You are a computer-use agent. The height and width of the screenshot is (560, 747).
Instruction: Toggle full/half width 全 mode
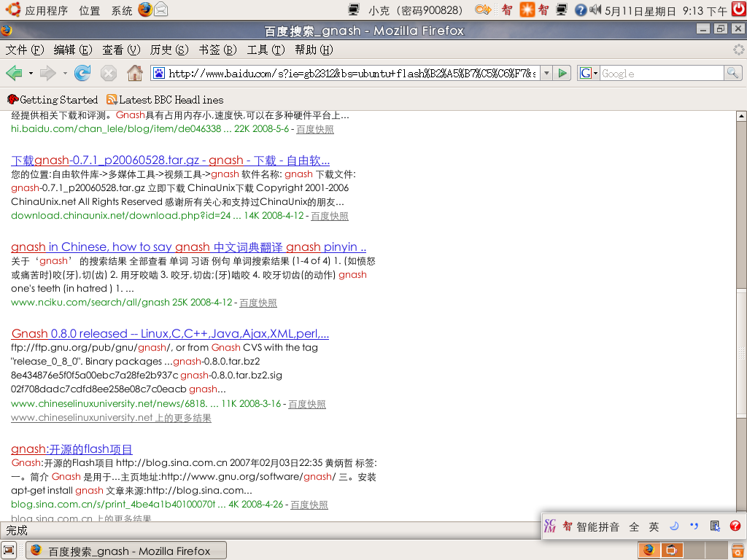[634, 526]
